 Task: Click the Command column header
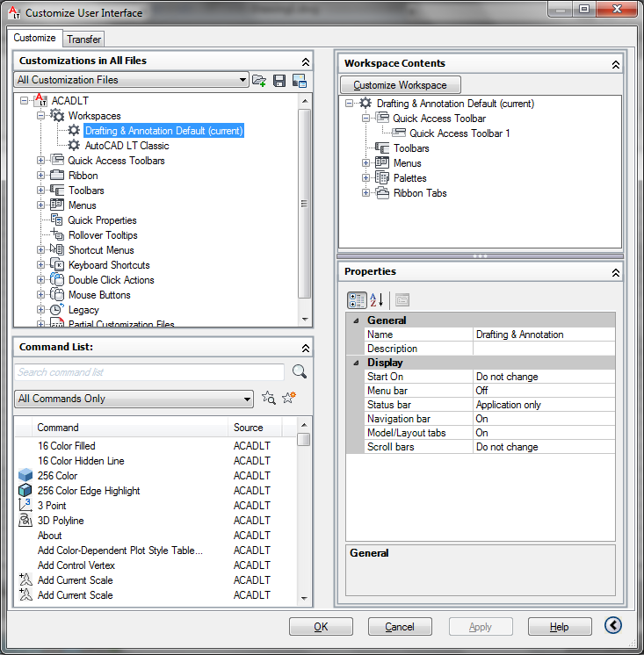point(130,428)
